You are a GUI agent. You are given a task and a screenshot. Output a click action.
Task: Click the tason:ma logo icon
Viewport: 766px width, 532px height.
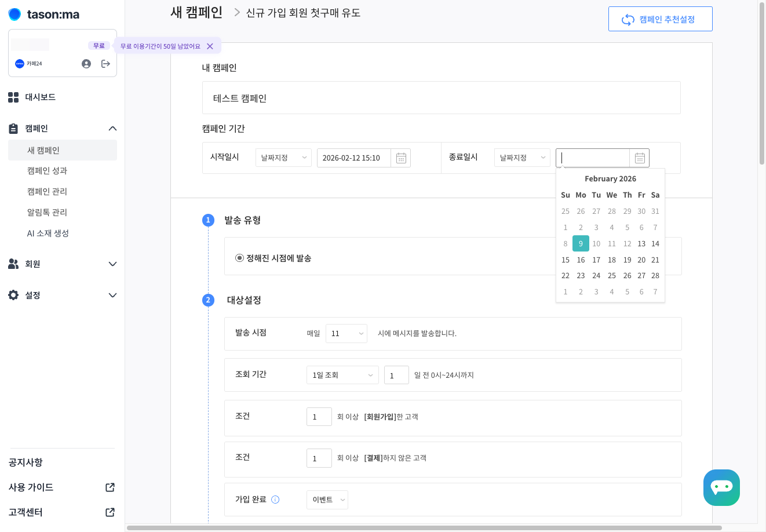point(14,14)
